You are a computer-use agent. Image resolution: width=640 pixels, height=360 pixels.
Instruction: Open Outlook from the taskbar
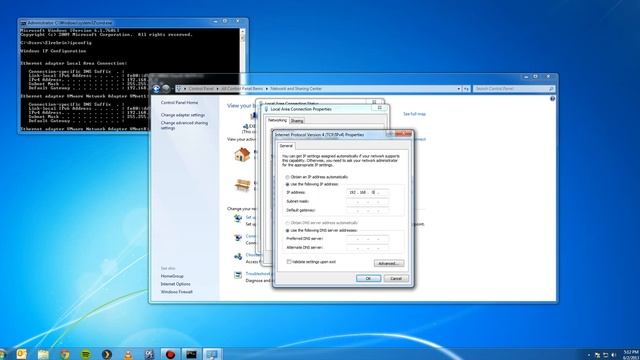point(22,354)
